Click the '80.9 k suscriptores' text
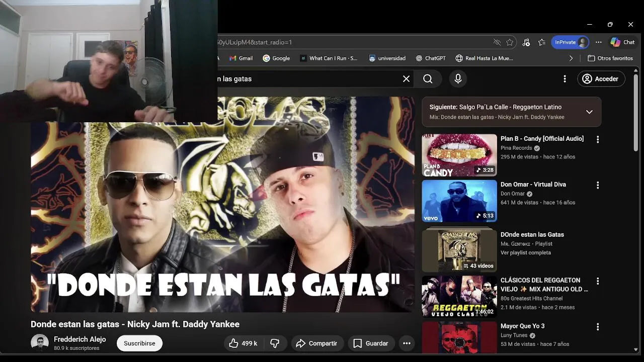This screenshot has height=362, width=644. [x=76, y=348]
